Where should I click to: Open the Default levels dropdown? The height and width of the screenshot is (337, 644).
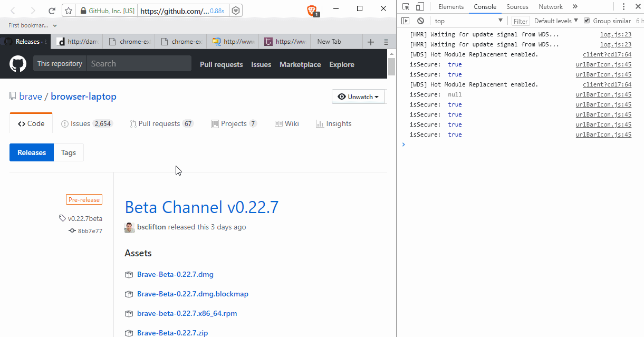tap(556, 21)
